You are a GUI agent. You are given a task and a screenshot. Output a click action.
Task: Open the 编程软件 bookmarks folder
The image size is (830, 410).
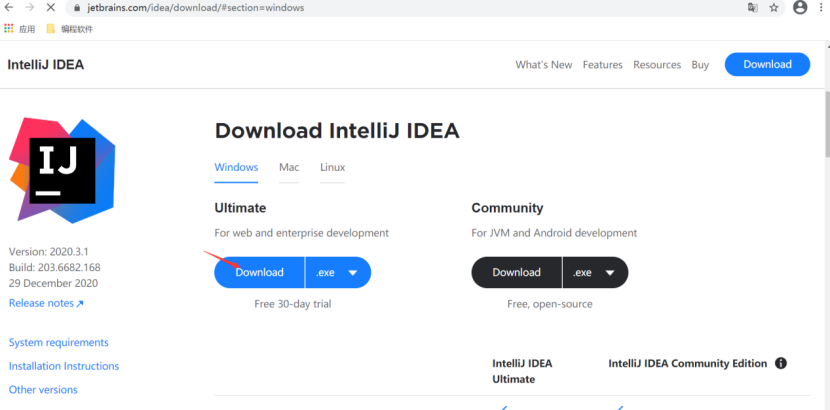click(70, 29)
